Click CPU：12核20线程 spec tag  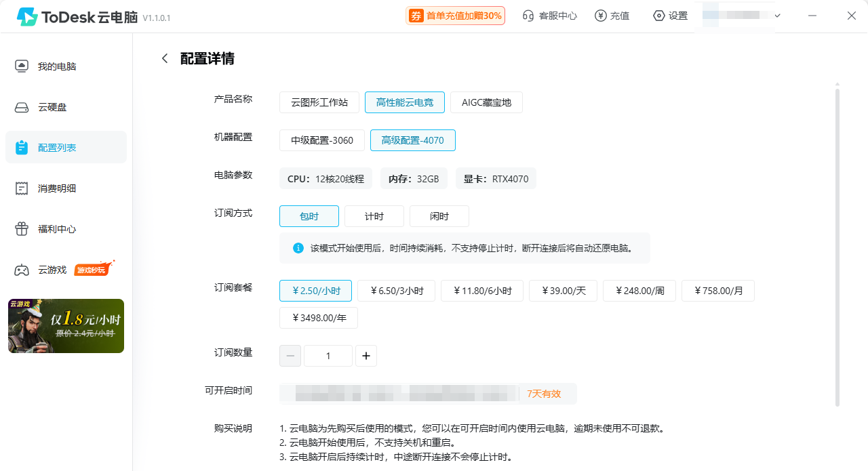[x=325, y=179]
